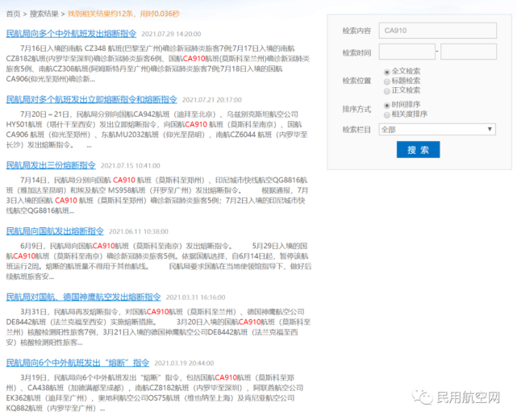The height and width of the screenshot is (420, 517).
Task: Click the start date field for 检索时间
Action: click(x=407, y=52)
